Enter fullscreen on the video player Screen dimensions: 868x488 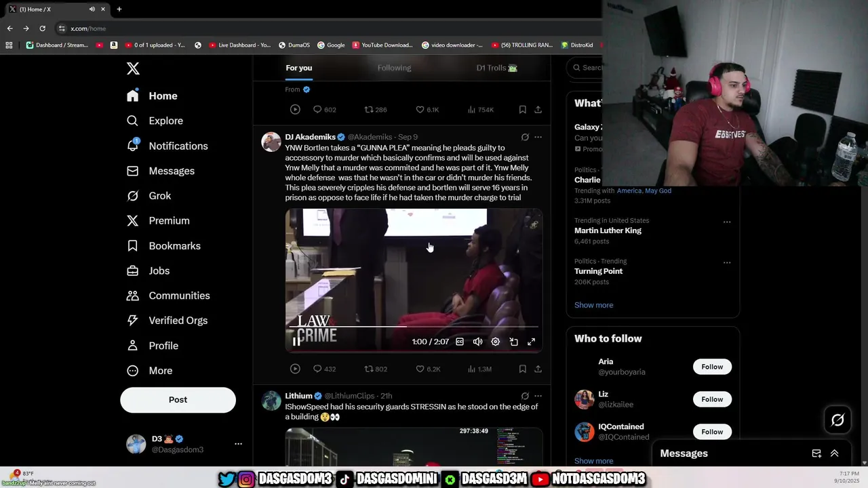[x=532, y=342]
